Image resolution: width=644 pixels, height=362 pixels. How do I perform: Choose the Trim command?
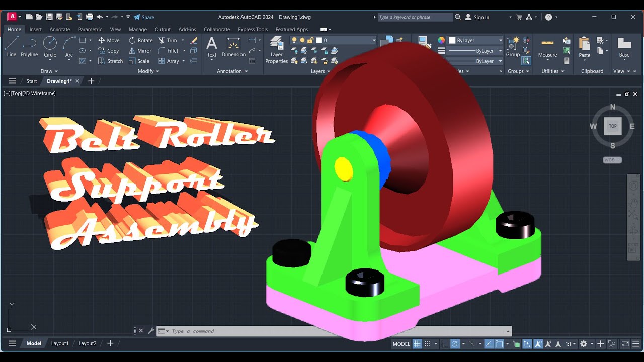pos(168,40)
